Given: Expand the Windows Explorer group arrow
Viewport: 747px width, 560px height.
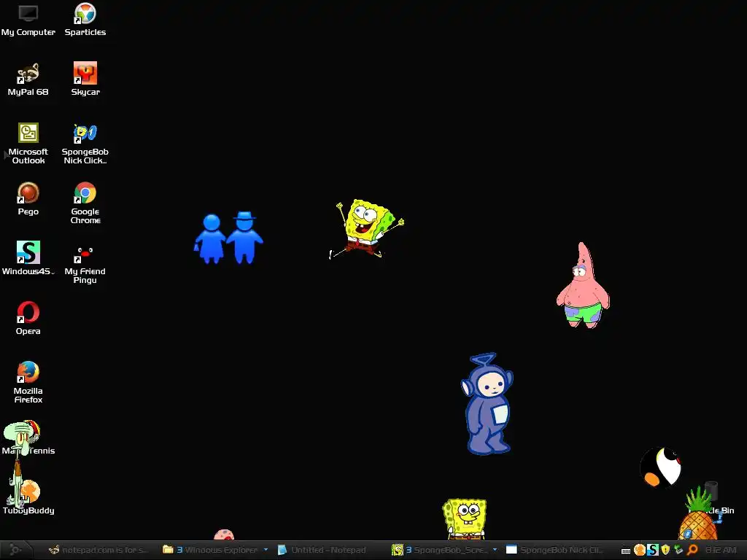Looking at the screenshot, I should pos(266,550).
